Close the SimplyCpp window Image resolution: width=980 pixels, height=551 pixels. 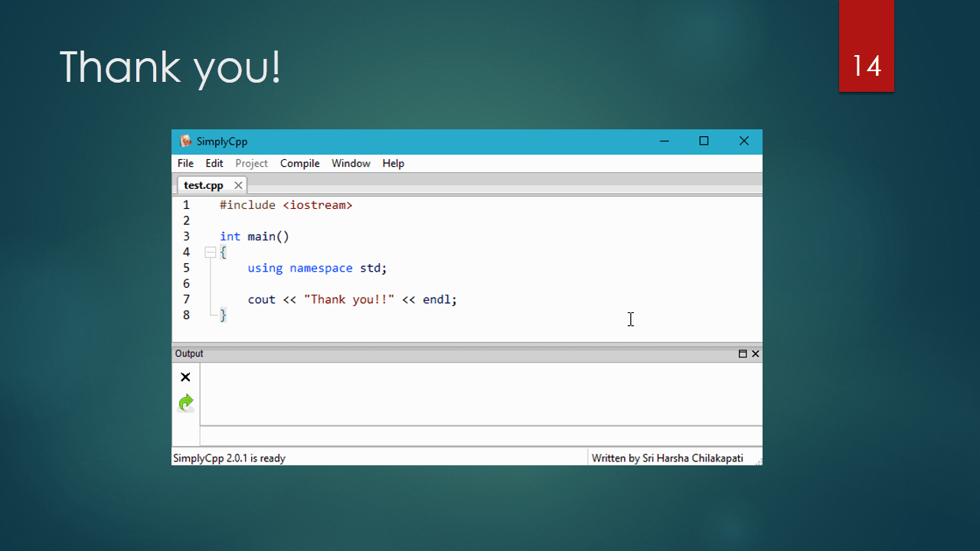pos(743,141)
